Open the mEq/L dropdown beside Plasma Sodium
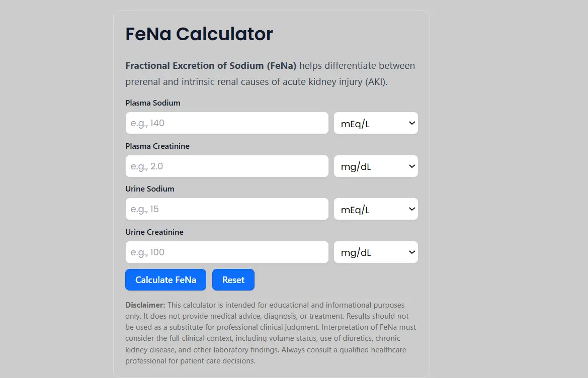588x378 pixels. point(376,123)
